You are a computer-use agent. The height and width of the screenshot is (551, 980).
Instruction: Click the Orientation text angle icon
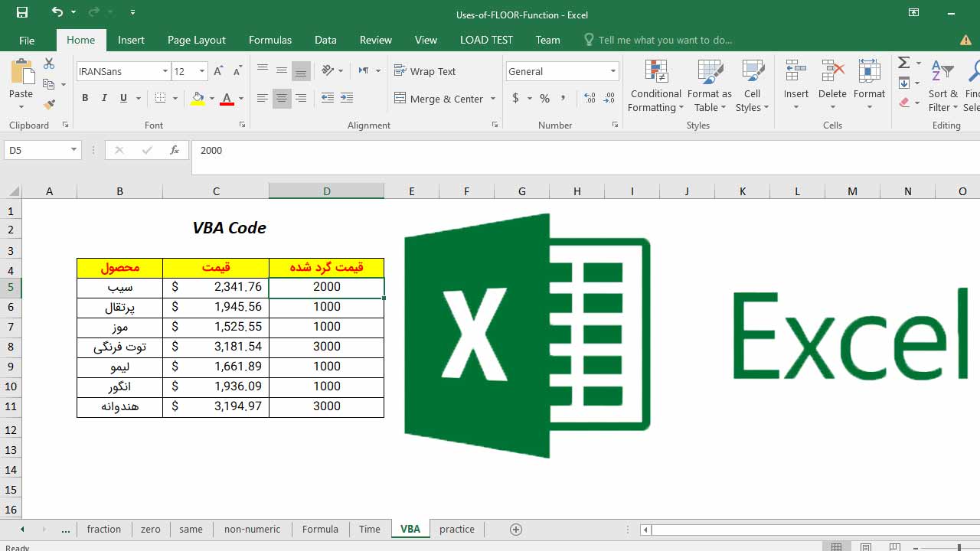pos(328,71)
